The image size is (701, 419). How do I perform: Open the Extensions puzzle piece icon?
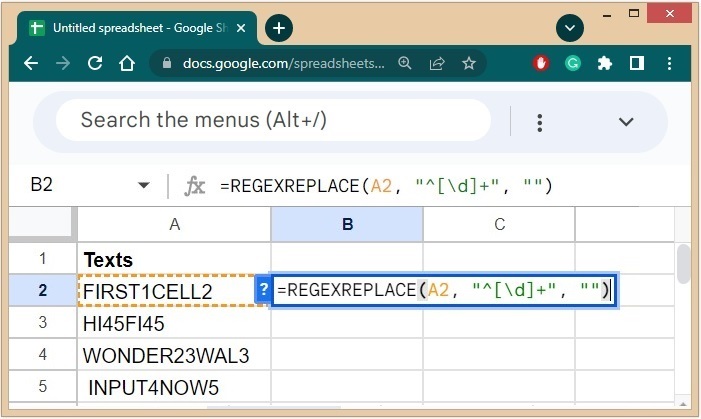[604, 63]
